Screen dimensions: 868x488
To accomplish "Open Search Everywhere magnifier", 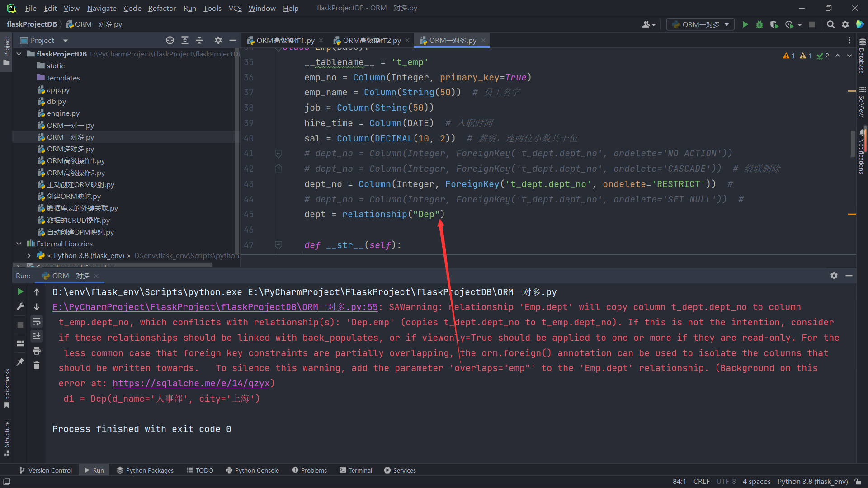I will tap(830, 24).
